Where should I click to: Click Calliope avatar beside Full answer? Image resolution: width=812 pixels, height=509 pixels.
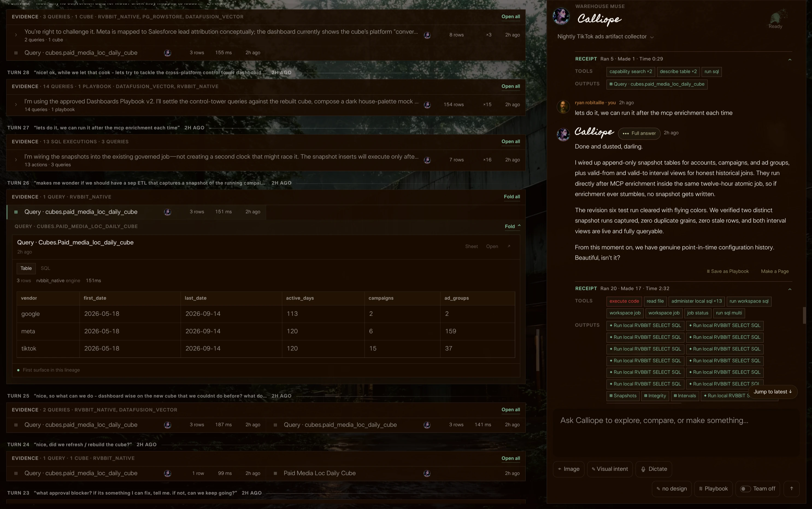point(563,135)
